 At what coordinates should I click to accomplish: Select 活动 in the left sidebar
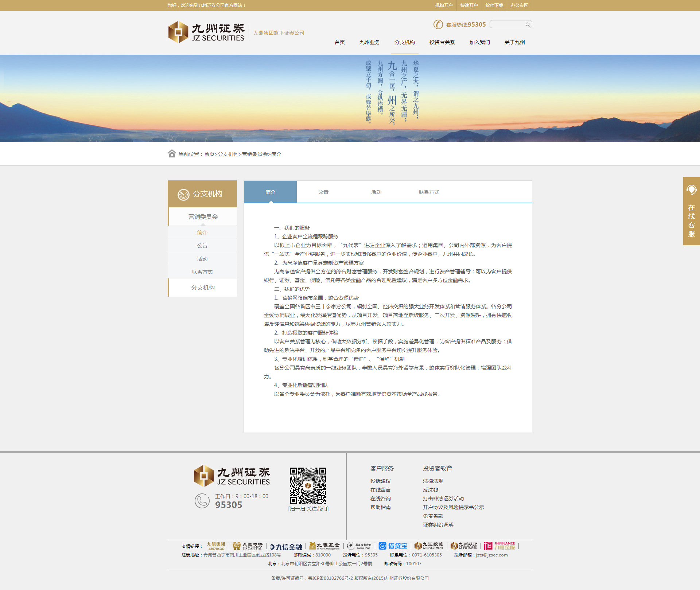pyautogui.click(x=202, y=259)
